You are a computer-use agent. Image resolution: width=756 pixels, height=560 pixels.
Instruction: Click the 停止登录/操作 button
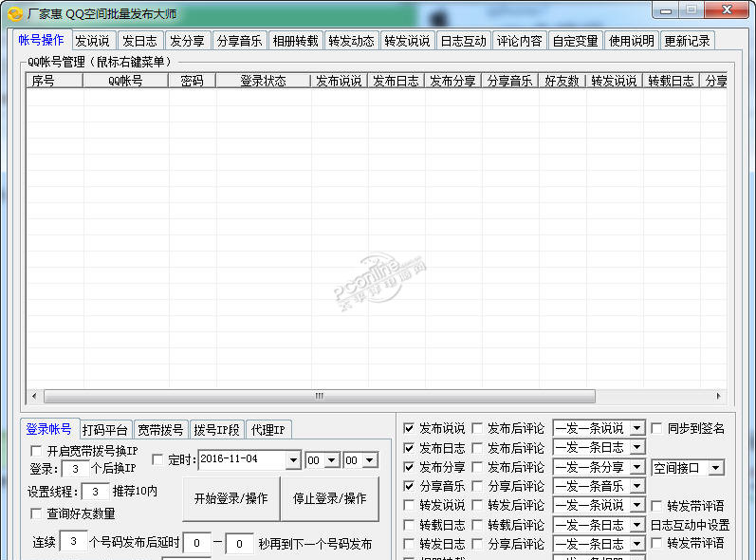click(x=330, y=498)
